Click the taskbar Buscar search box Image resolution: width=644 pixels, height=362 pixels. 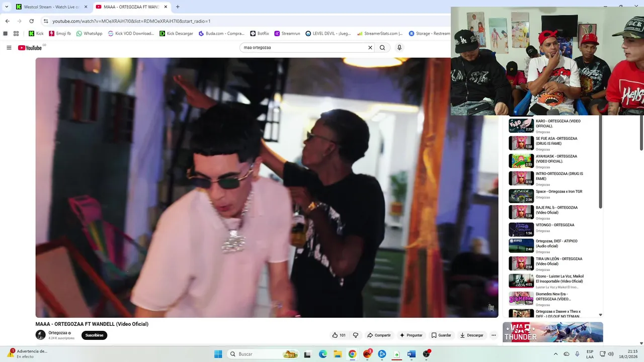click(x=264, y=354)
